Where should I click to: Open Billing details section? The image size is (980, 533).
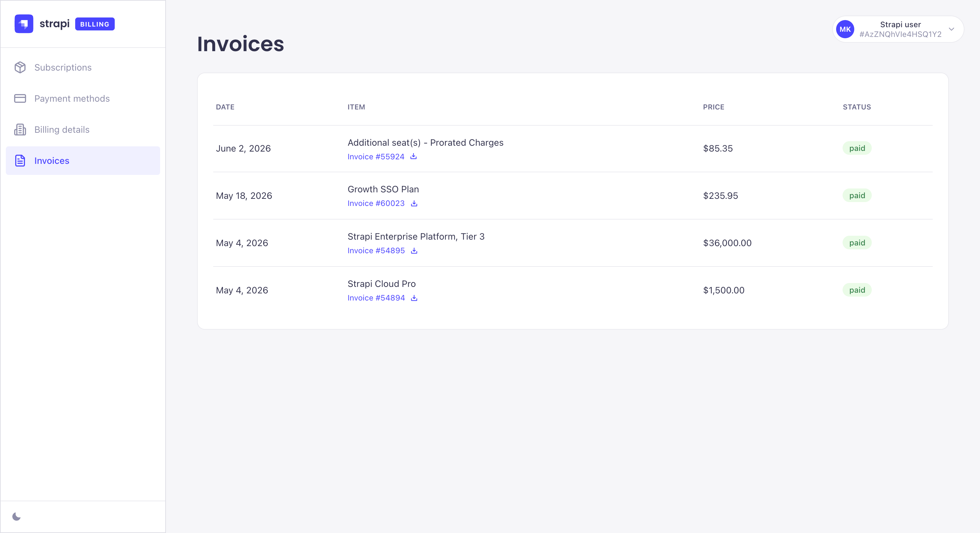(x=83, y=130)
